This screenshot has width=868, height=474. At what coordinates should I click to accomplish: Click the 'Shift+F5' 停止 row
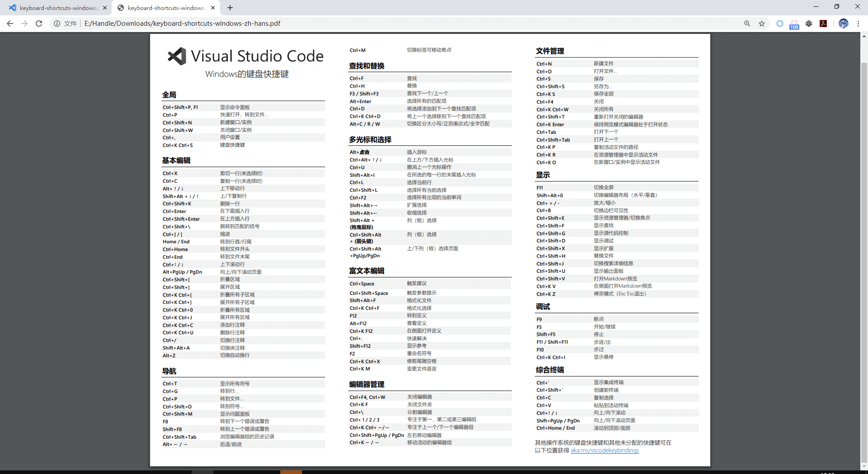click(x=617, y=335)
